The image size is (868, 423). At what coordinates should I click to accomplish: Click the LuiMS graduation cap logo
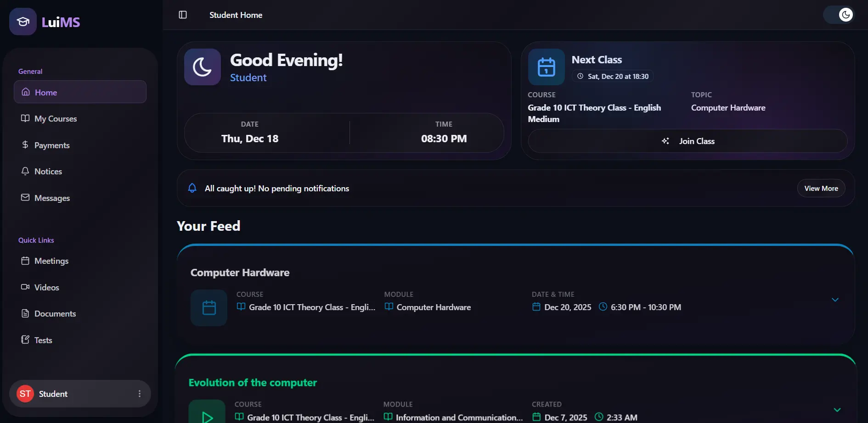[x=23, y=22]
